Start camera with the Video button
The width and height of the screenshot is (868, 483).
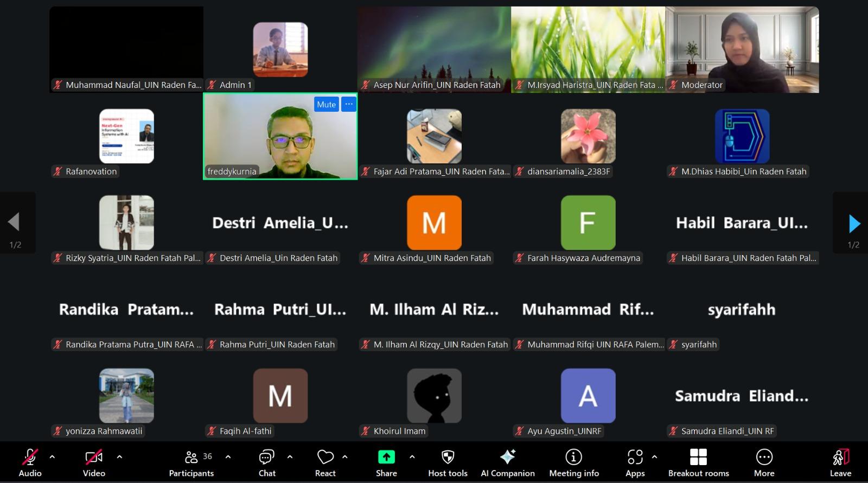[x=94, y=462]
